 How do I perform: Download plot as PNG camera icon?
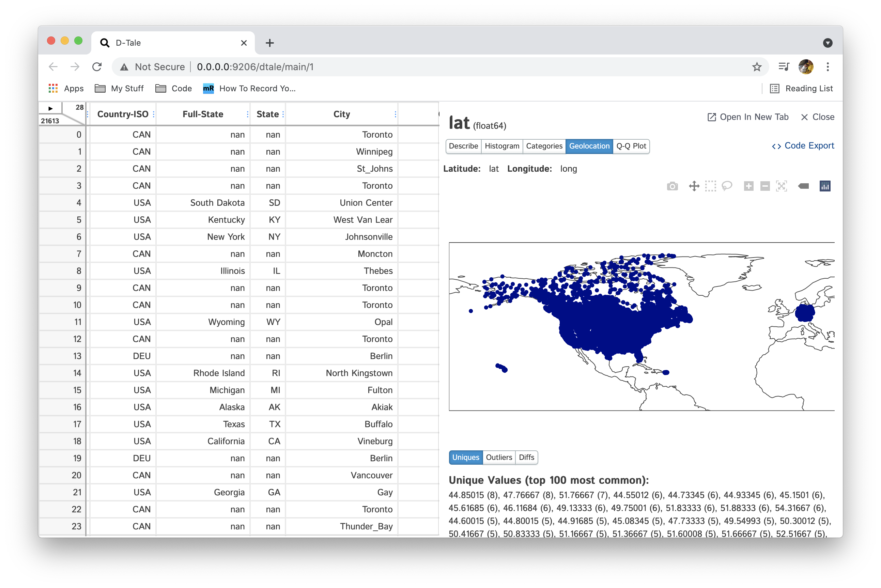click(672, 186)
